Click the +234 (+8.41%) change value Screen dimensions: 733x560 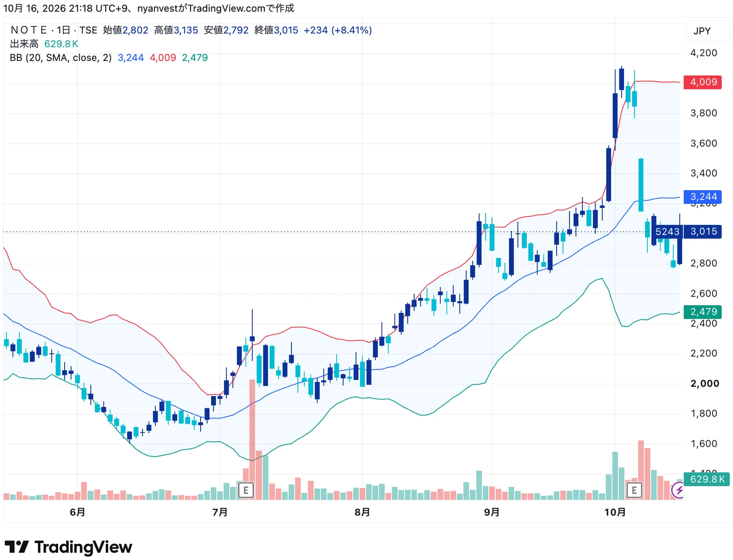coord(338,30)
